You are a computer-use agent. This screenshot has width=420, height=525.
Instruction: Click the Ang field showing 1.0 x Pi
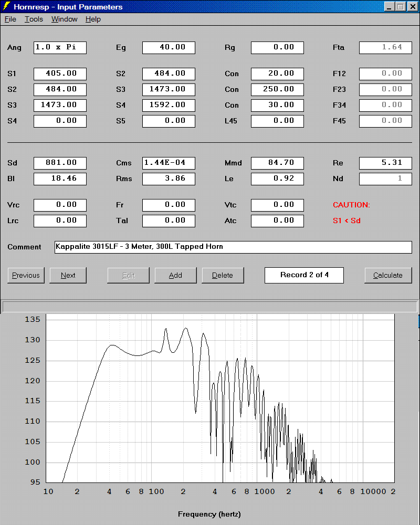[60, 48]
